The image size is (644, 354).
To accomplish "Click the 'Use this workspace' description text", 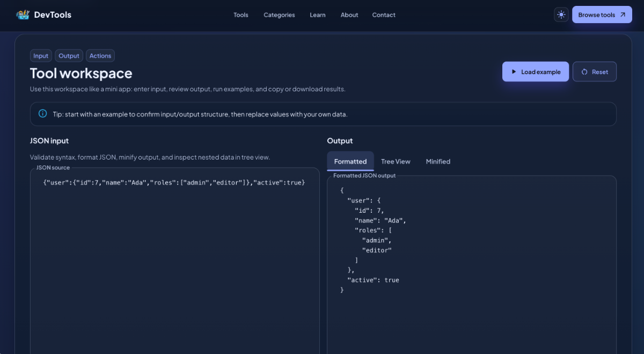I will click(x=188, y=89).
